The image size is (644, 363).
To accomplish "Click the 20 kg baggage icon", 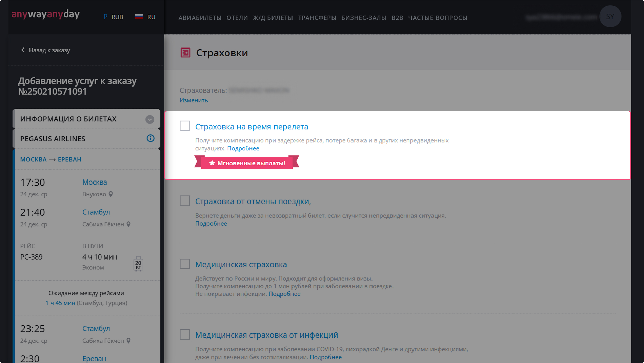I will [138, 264].
